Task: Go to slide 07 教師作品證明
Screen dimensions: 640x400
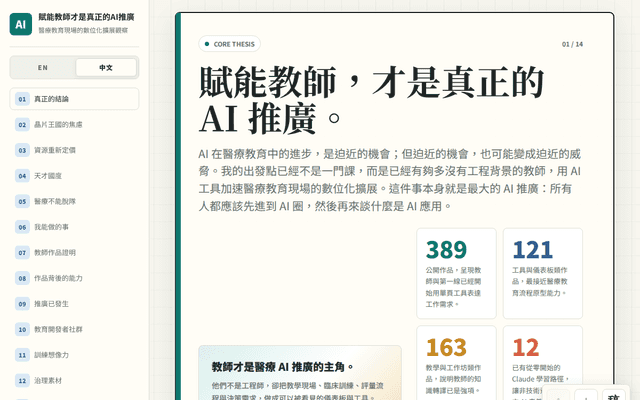Action: (x=74, y=253)
